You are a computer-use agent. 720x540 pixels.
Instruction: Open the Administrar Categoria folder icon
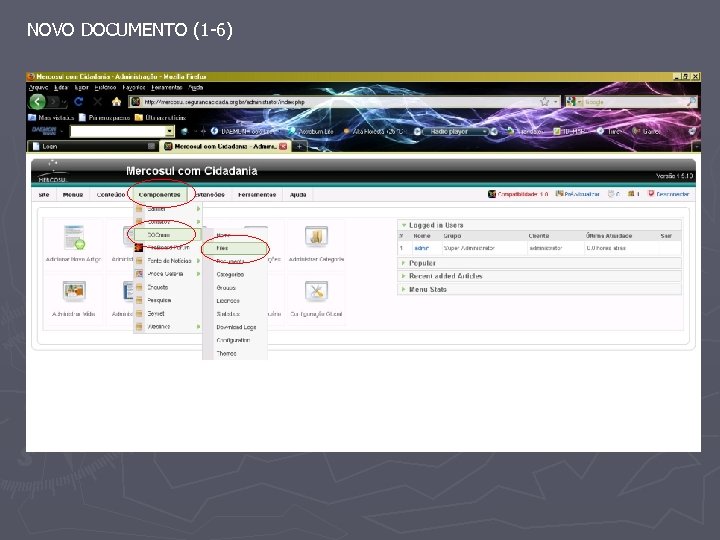point(316,237)
